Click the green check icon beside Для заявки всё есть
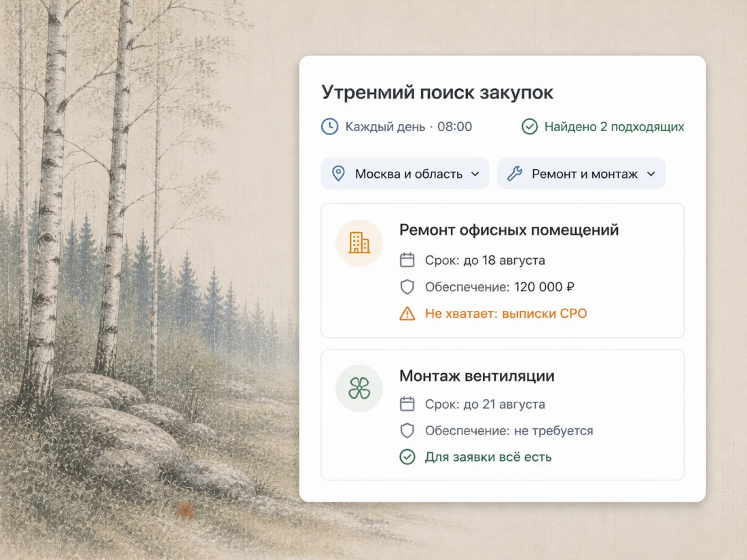 coord(407,457)
